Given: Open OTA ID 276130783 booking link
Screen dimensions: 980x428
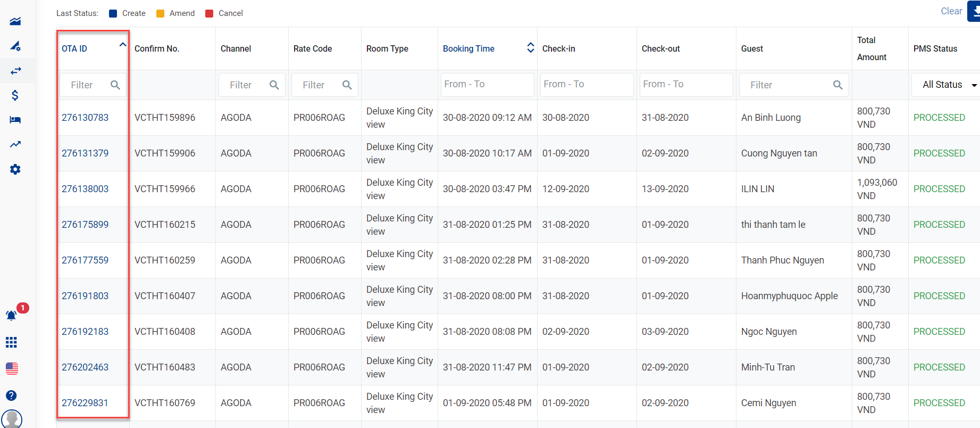Looking at the screenshot, I should [85, 118].
